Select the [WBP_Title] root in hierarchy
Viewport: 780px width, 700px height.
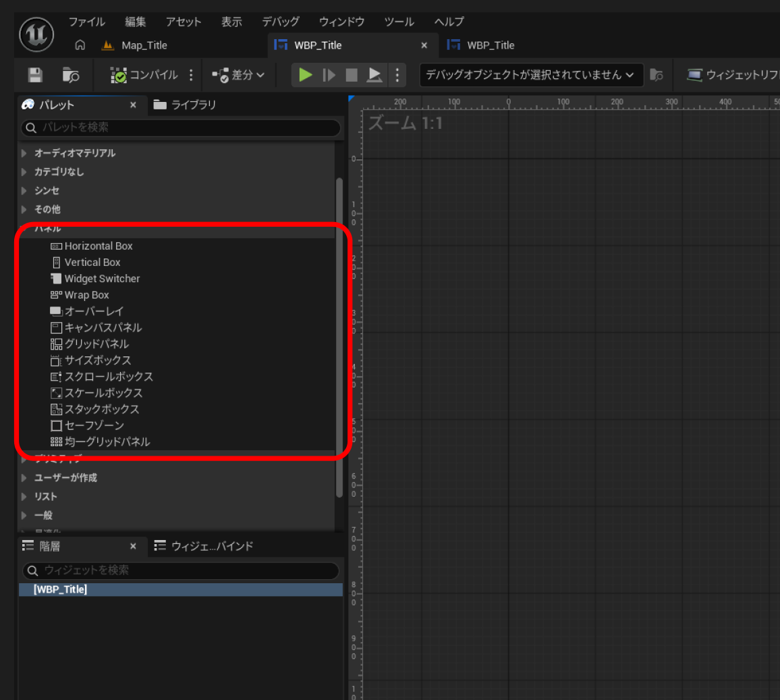click(60, 589)
